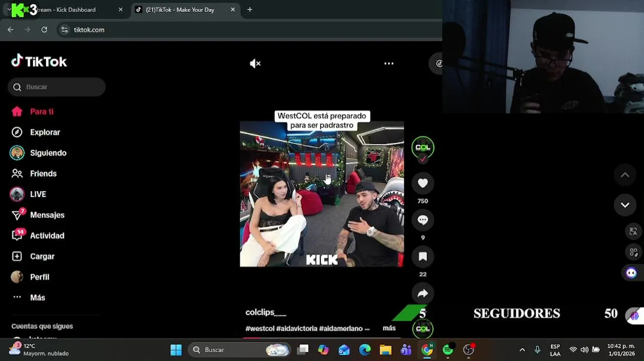The height and width of the screenshot is (361, 644).
Task: Select the Para ti feed
Action: click(42, 111)
